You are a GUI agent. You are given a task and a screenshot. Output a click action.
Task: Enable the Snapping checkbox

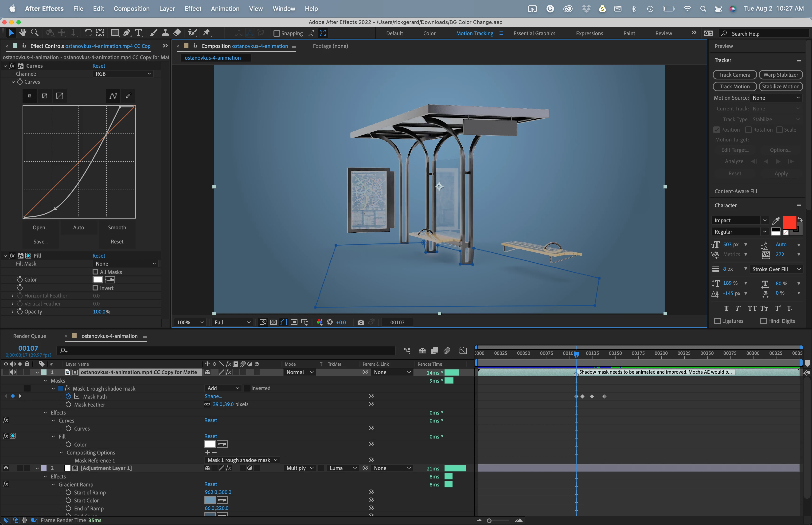(277, 33)
